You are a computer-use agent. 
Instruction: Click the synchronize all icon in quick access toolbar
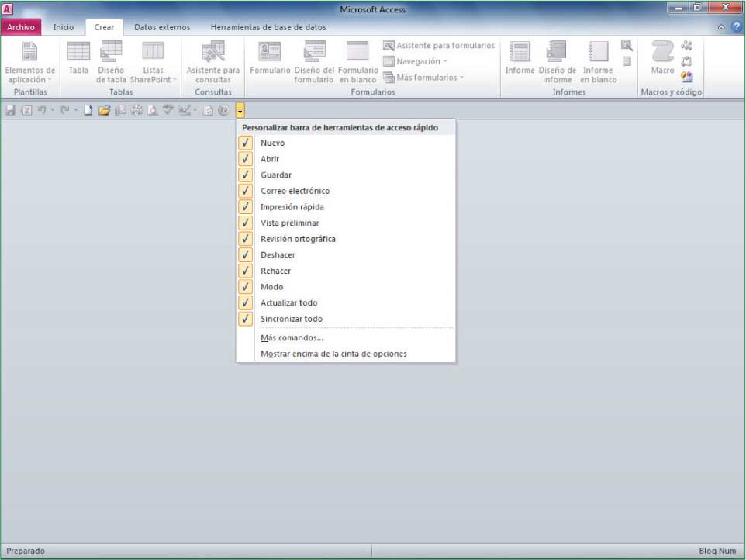pyautogui.click(x=223, y=110)
